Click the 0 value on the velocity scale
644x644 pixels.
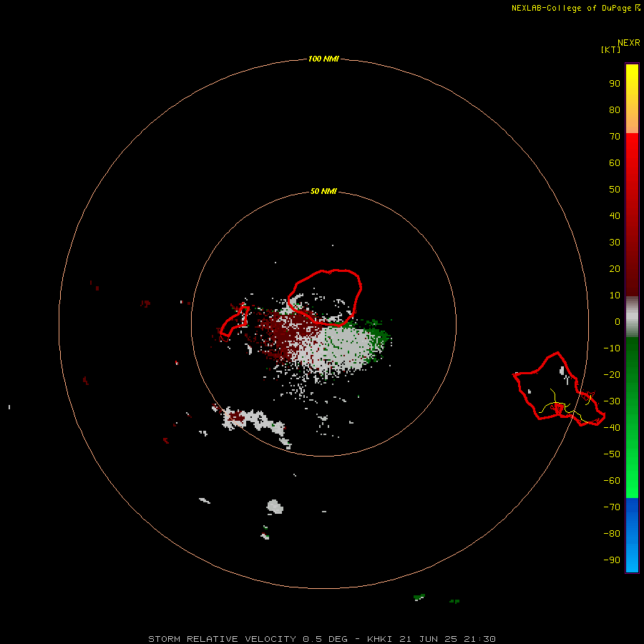618,321
